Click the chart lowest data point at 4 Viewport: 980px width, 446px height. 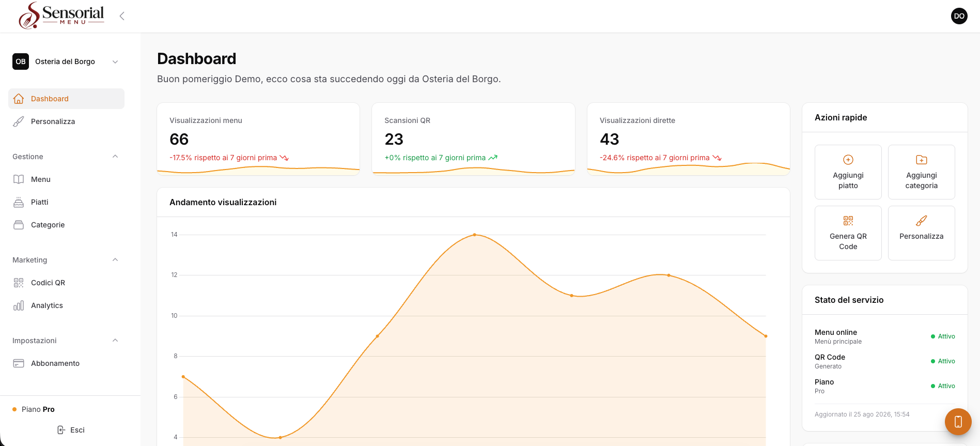pos(280,438)
